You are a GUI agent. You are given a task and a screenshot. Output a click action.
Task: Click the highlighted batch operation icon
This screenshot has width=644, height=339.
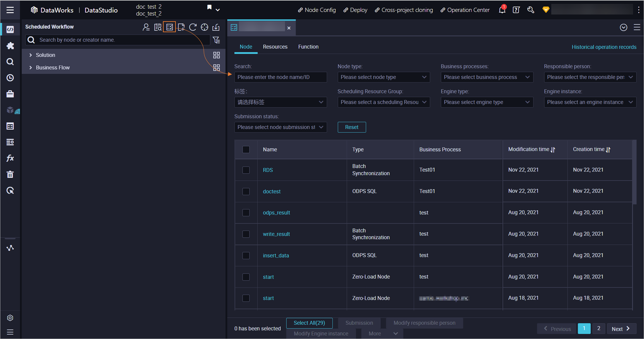tap(169, 27)
